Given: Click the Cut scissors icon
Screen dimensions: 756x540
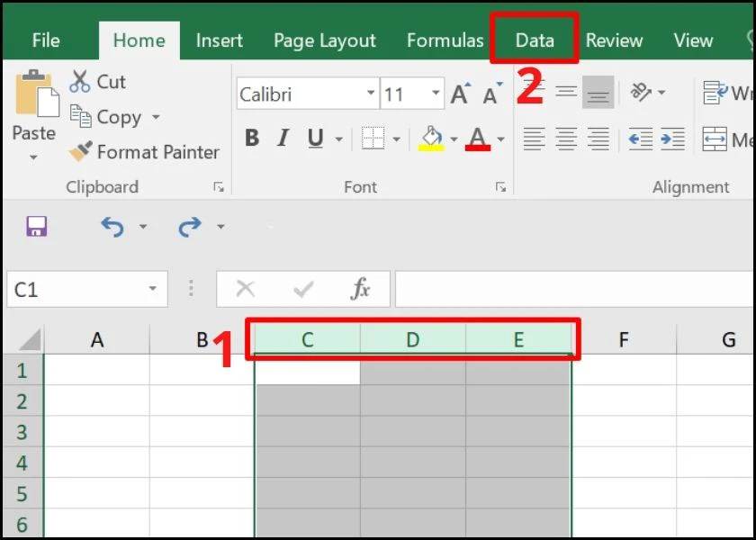Looking at the screenshot, I should point(79,81).
